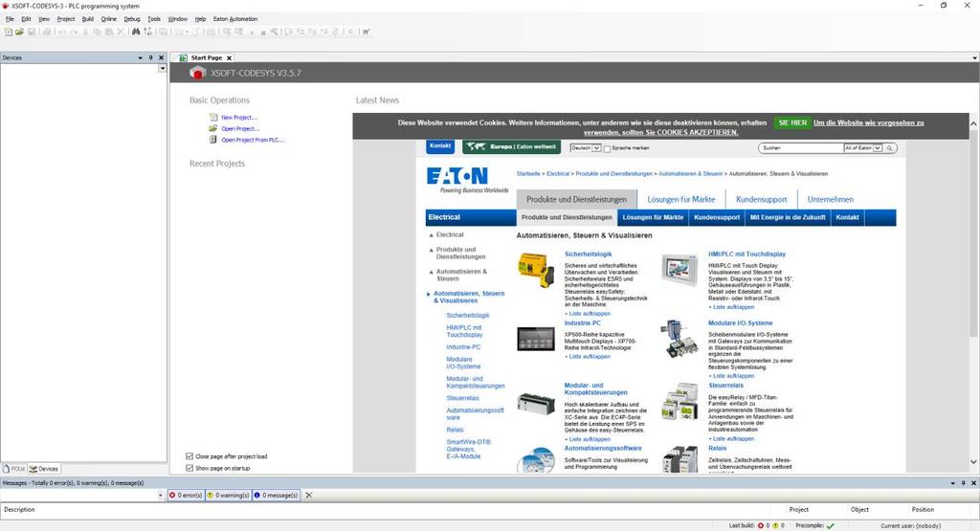Viewport: 980px width, 531px height.
Task: Open the Messages panel dropdown arrow
Action: (x=952, y=483)
